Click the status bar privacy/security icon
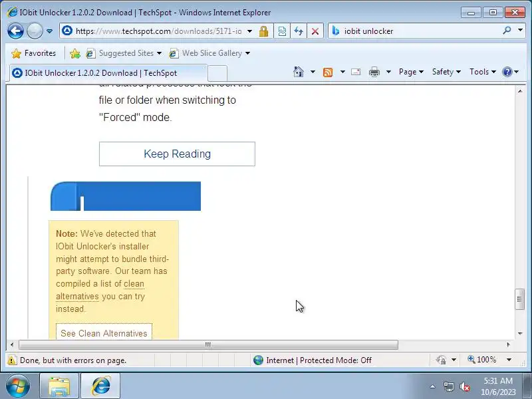The image size is (532, 399). tap(441, 360)
